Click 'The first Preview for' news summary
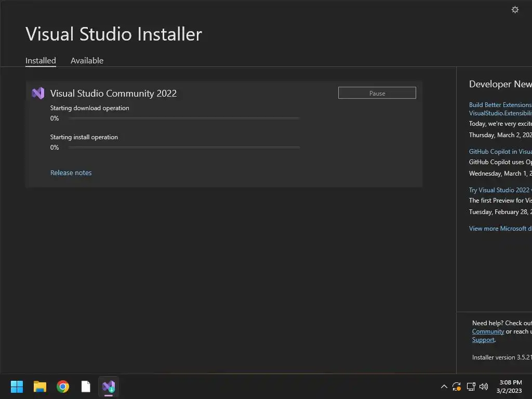532x399 pixels. pyautogui.click(x=500, y=200)
